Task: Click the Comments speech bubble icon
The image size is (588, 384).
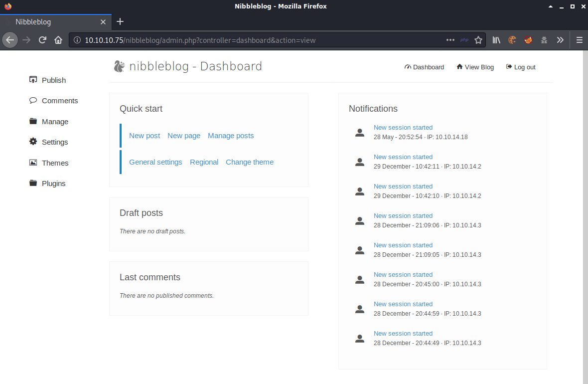Action: click(x=33, y=100)
